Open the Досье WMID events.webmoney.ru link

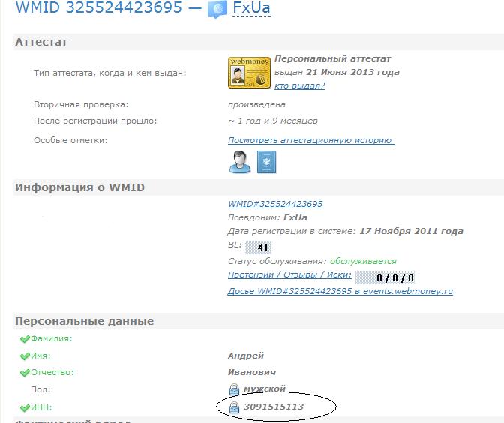(x=340, y=290)
